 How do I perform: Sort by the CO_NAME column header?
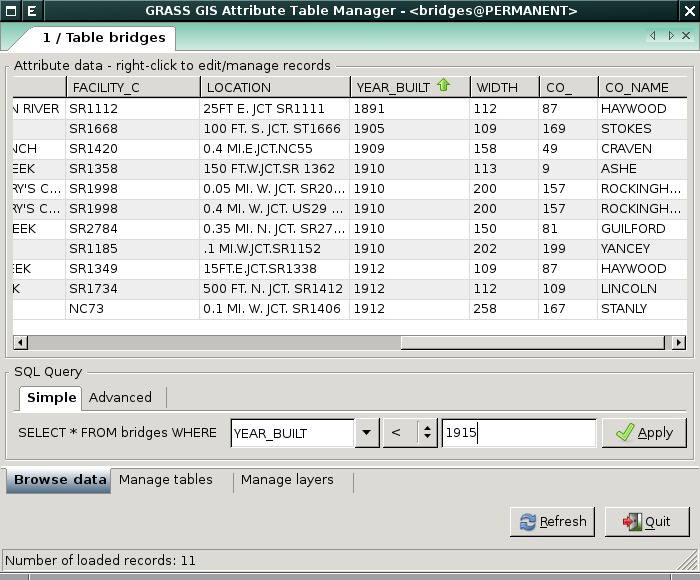coord(642,87)
